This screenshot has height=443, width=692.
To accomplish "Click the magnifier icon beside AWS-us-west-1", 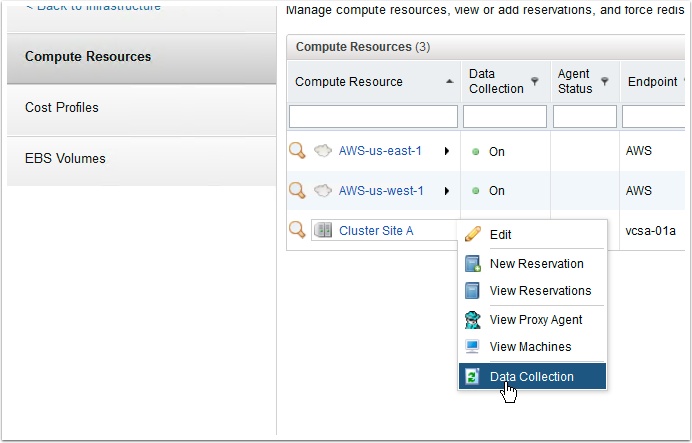I will [x=297, y=190].
